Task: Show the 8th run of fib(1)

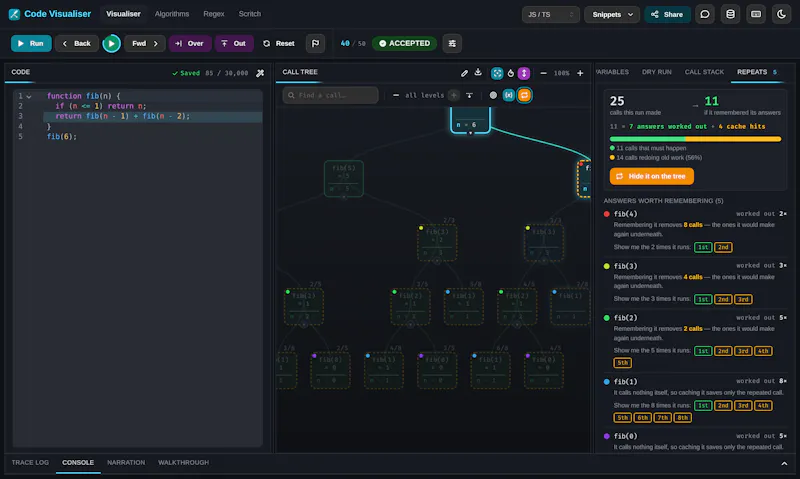Action: pyautogui.click(x=682, y=418)
